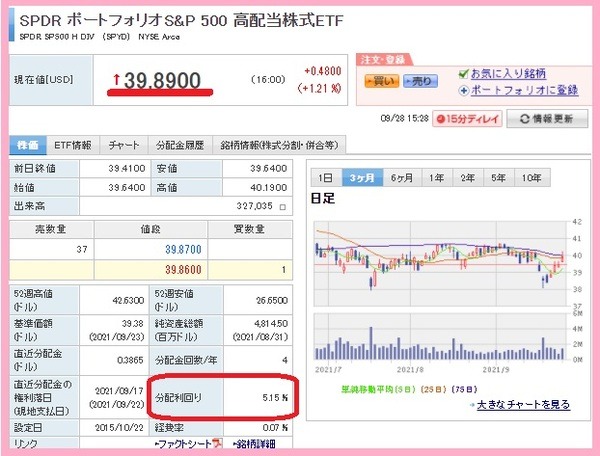Click the 52週安値 value 26.6500
The height and width of the screenshot is (456, 600).
coord(272,300)
